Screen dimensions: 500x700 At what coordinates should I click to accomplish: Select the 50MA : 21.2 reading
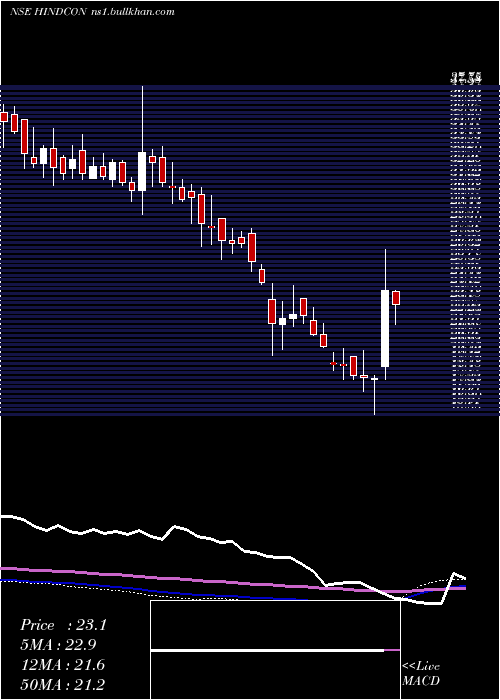pyautogui.click(x=62, y=684)
